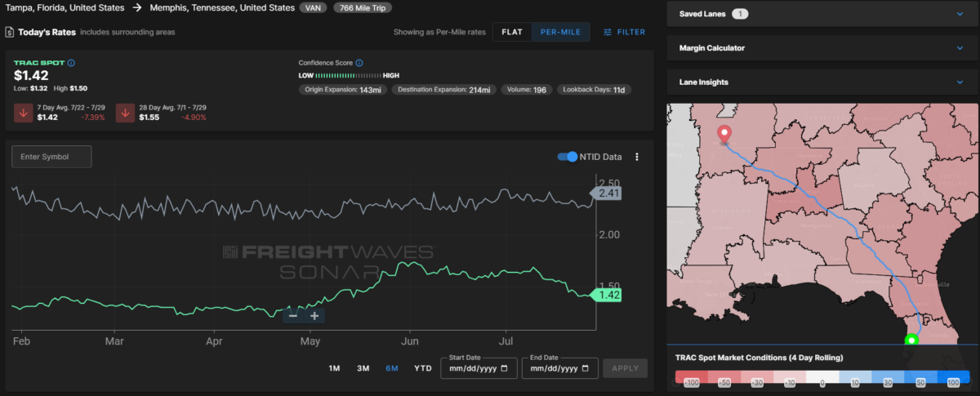Switch rates display to PER-MILE
This screenshot has width=980, height=396.
(x=560, y=32)
